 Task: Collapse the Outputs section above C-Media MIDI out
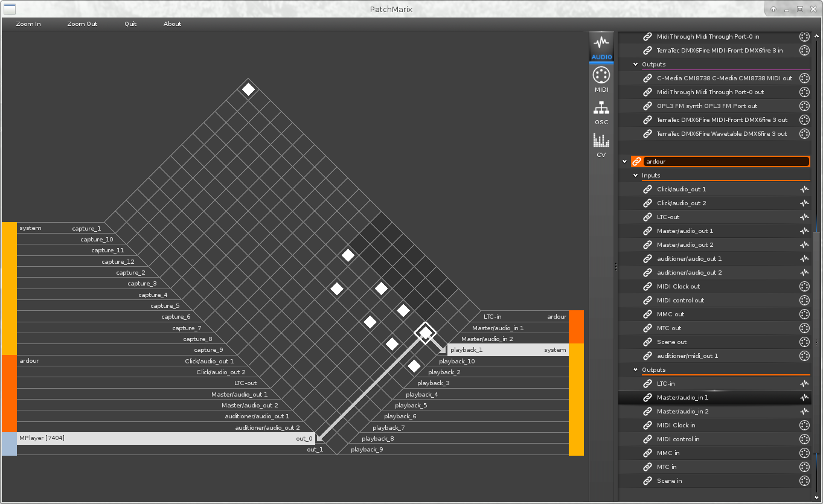click(635, 65)
